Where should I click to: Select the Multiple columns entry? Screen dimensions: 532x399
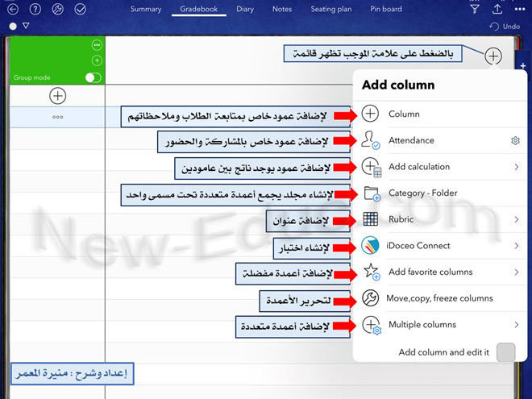440,325
